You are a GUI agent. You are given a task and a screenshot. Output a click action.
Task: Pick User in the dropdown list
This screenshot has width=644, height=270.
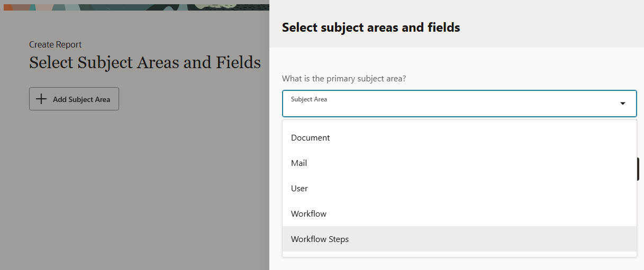pyautogui.click(x=300, y=189)
